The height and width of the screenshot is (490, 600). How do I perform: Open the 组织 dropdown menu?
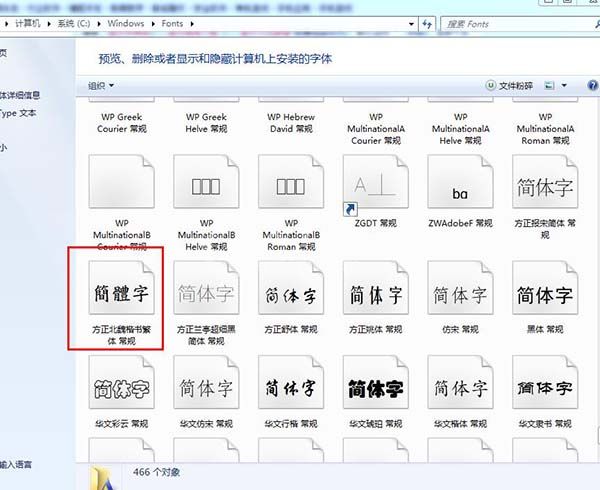(101, 85)
